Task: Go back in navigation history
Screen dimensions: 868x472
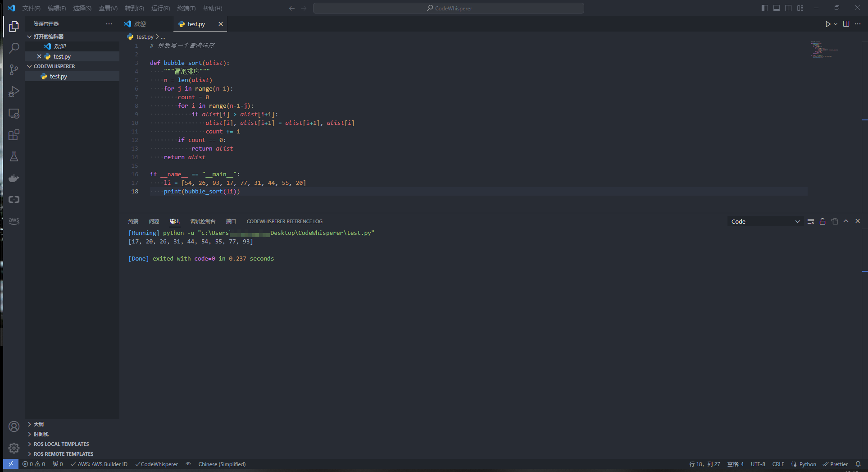Action: tap(292, 8)
